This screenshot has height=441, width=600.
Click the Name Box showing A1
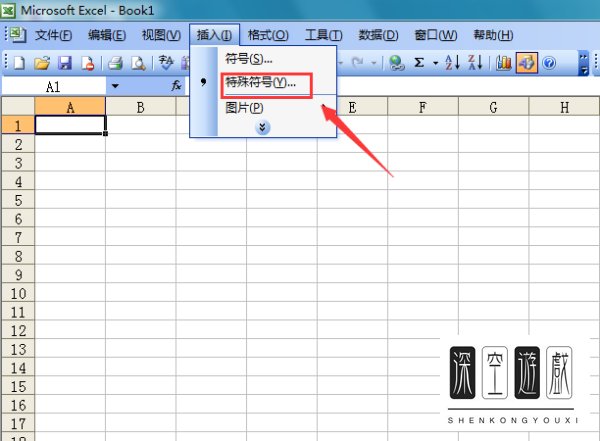click(54, 87)
